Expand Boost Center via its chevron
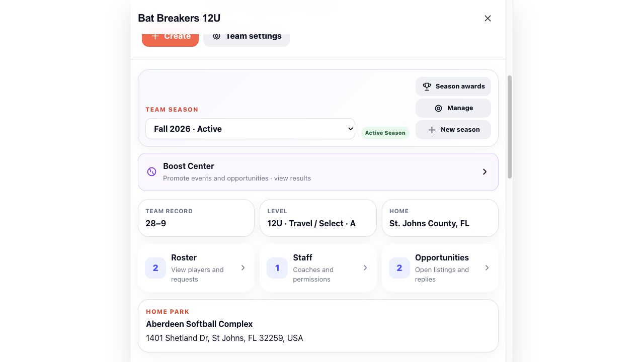 pyautogui.click(x=485, y=172)
